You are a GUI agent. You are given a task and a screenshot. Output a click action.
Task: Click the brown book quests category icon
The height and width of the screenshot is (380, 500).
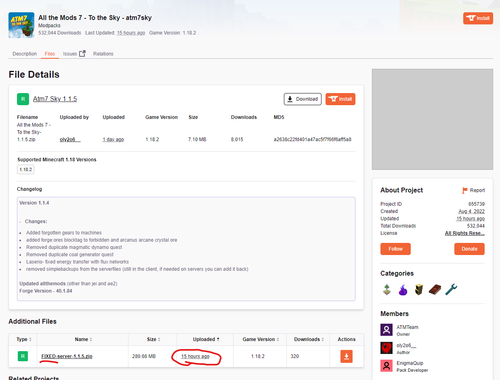435,290
